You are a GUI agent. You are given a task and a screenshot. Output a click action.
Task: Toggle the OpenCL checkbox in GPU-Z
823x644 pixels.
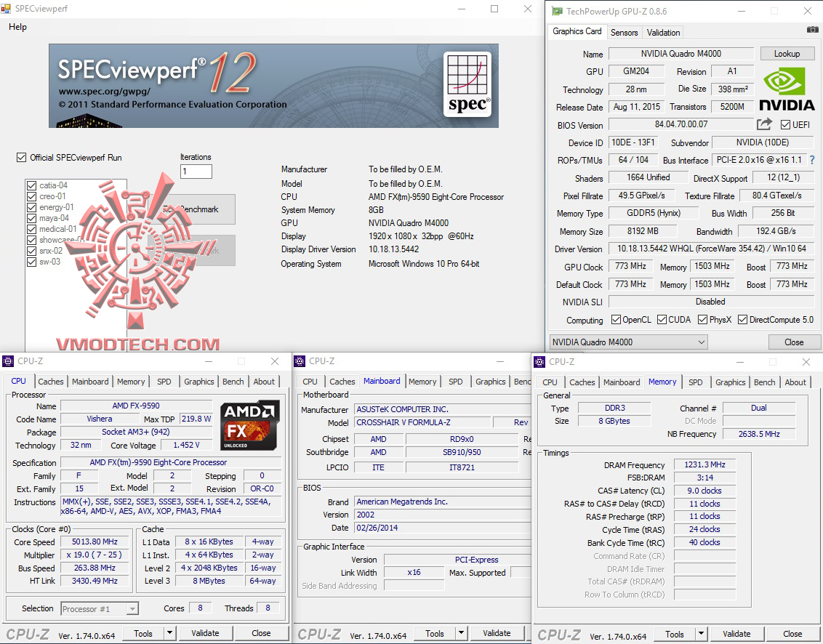point(616,320)
